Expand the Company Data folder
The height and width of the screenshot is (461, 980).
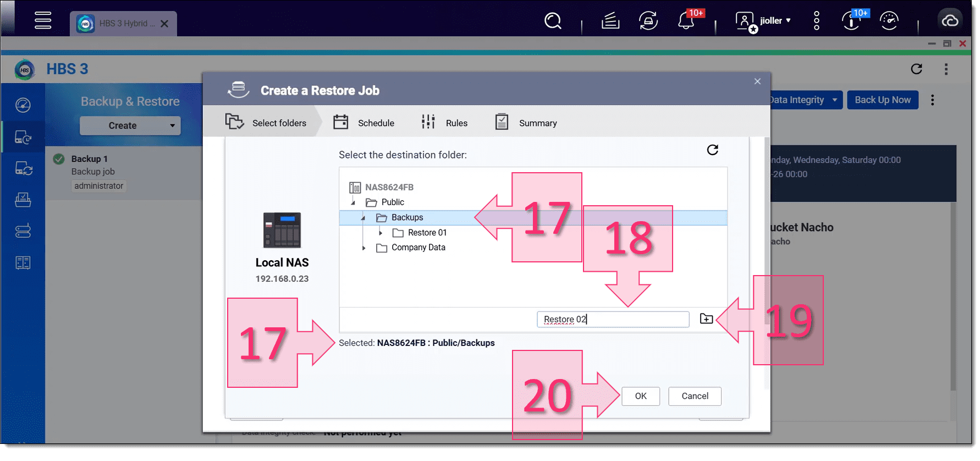click(364, 248)
